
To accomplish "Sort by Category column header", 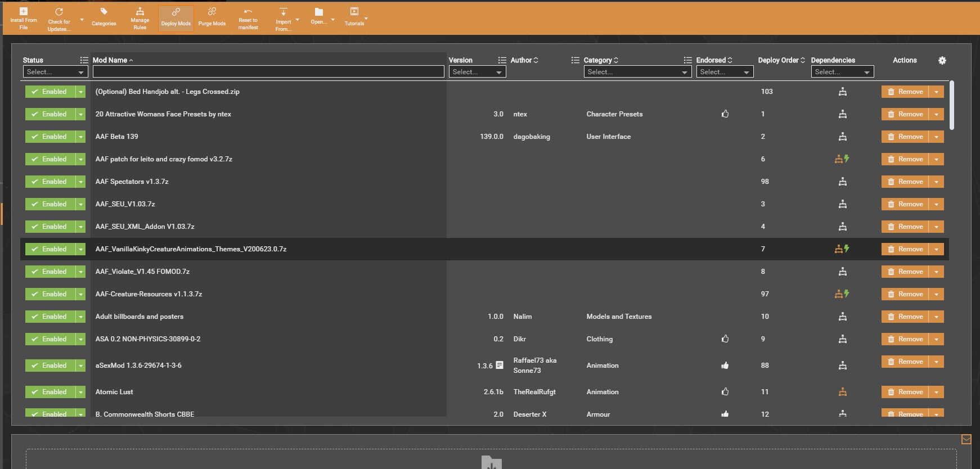I will tap(601, 60).
